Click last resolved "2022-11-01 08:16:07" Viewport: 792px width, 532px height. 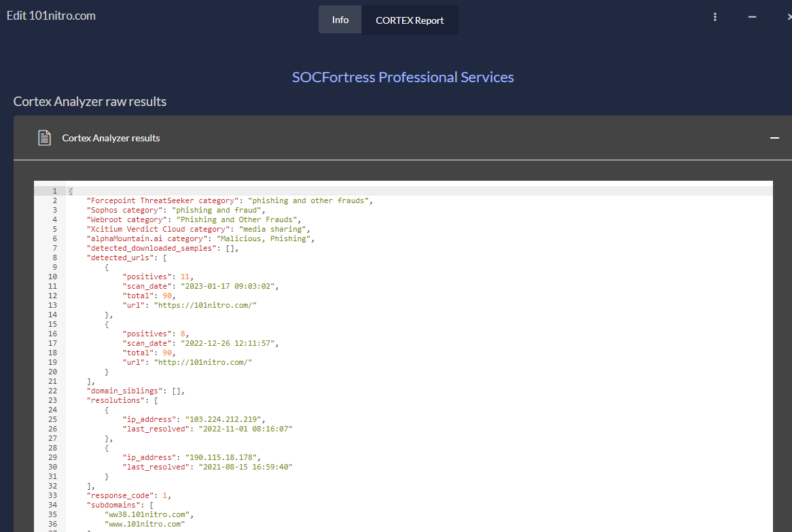point(245,429)
